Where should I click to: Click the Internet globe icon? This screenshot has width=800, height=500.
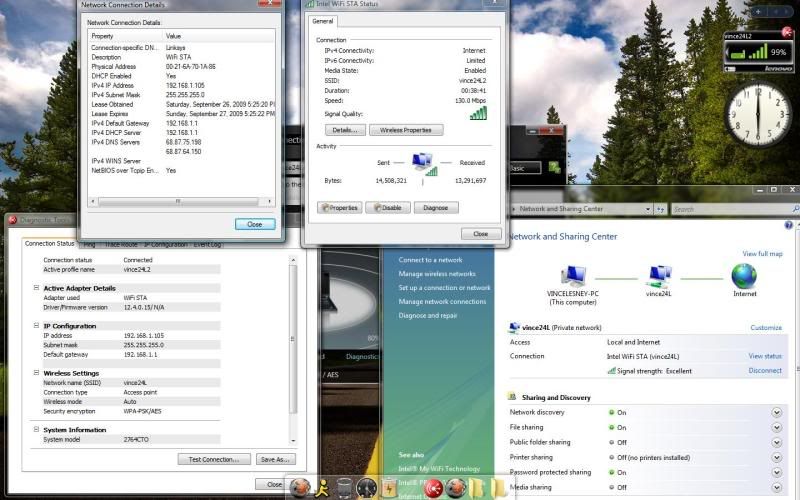[744, 276]
